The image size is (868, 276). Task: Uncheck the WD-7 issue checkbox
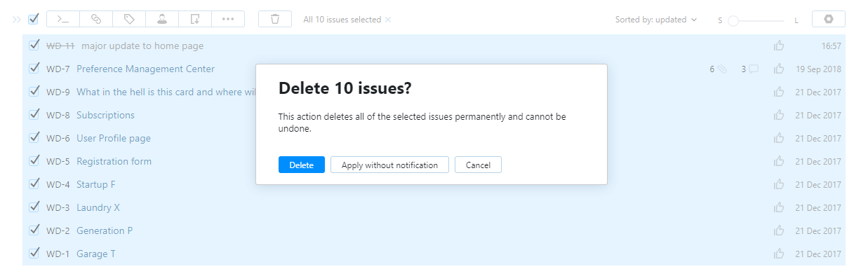tap(34, 69)
